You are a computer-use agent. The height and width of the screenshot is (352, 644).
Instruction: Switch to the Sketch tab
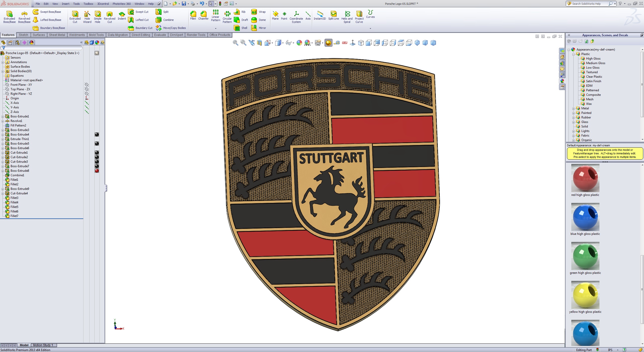[x=23, y=35]
